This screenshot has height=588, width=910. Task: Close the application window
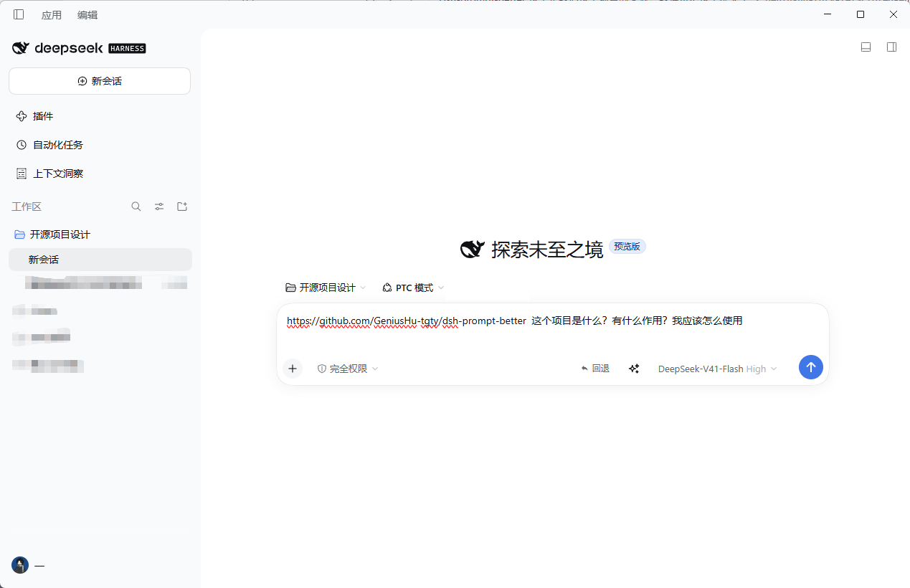(x=894, y=14)
